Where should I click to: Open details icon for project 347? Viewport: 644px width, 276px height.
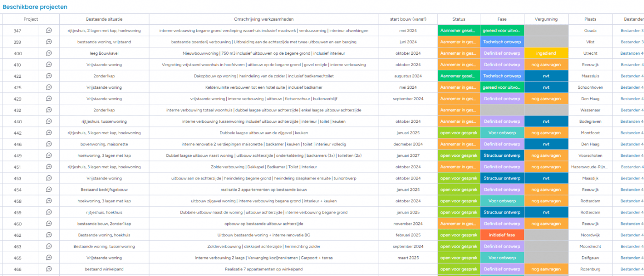49,30
